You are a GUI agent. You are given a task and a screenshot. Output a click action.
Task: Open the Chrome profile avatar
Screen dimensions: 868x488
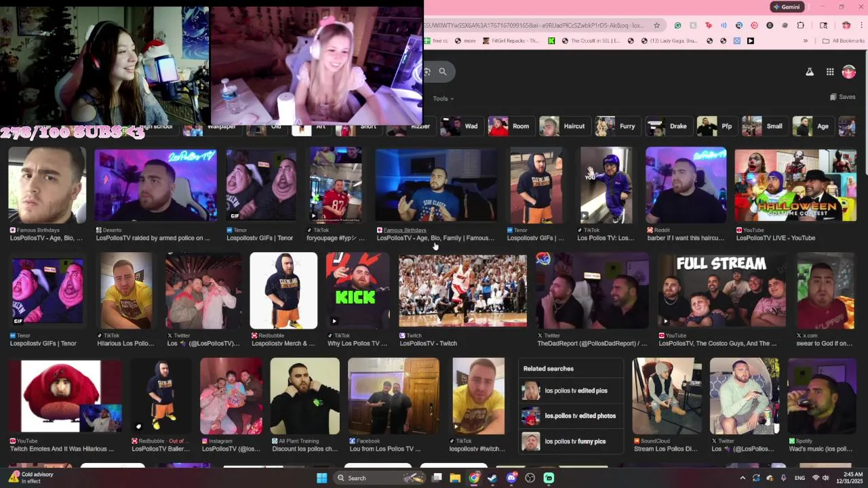pos(846,26)
